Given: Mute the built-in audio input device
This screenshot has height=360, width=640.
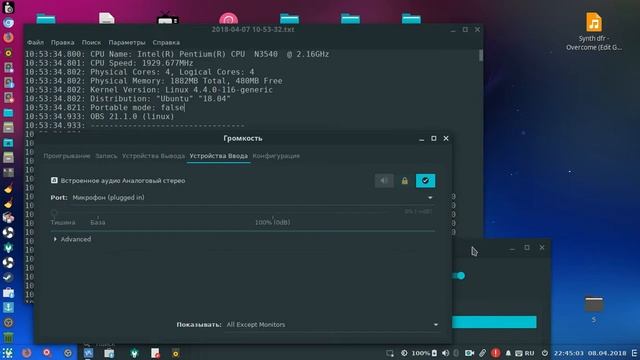Looking at the screenshot, I should [384, 181].
